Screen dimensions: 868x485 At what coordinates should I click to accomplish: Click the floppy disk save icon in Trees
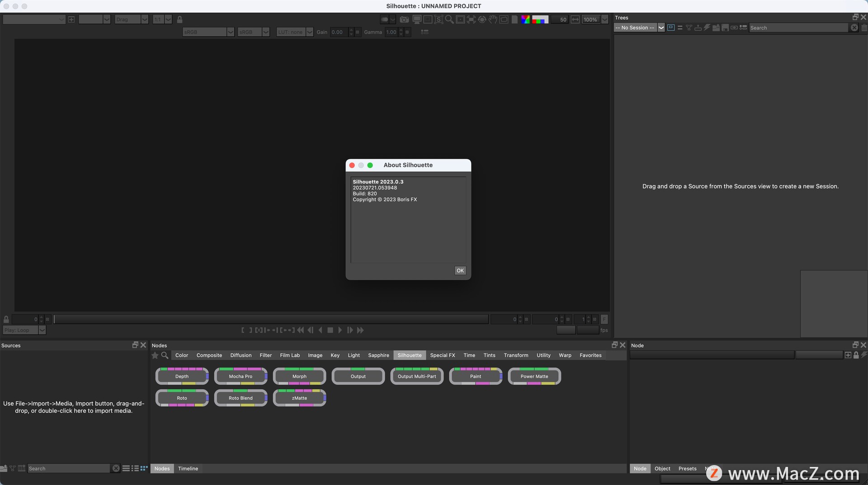click(x=725, y=28)
